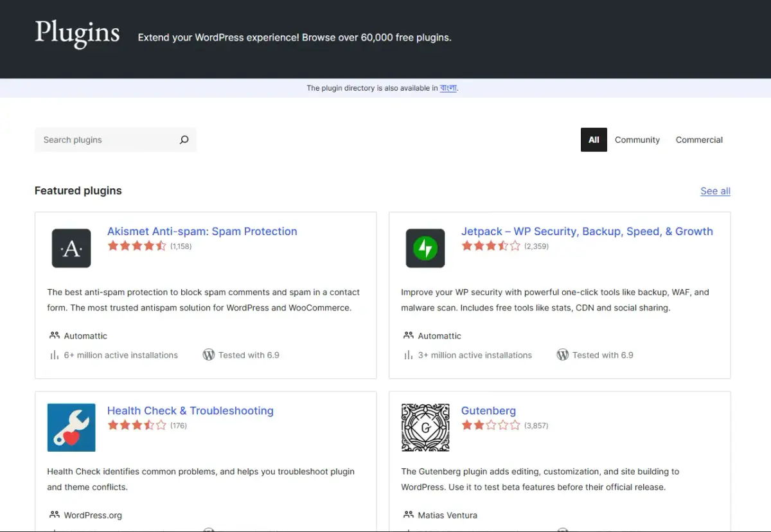The width and height of the screenshot is (771, 532).
Task: Open the Bengali plugin directory link
Action: click(x=448, y=88)
